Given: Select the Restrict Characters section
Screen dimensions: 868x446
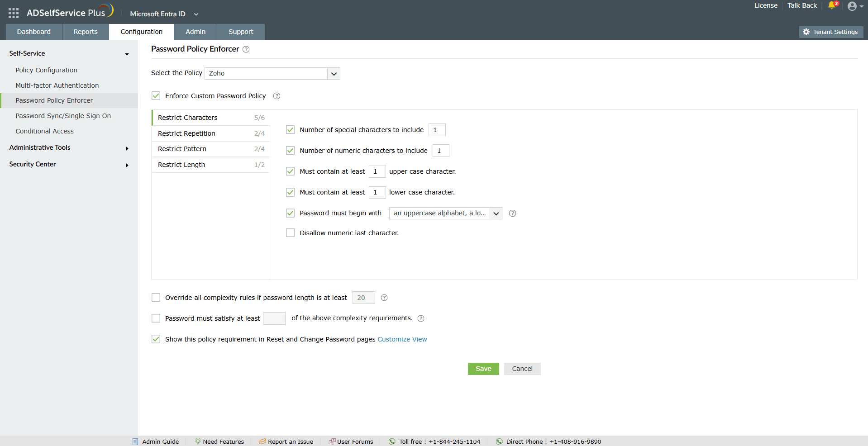Looking at the screenshot, I should [211, 118].
